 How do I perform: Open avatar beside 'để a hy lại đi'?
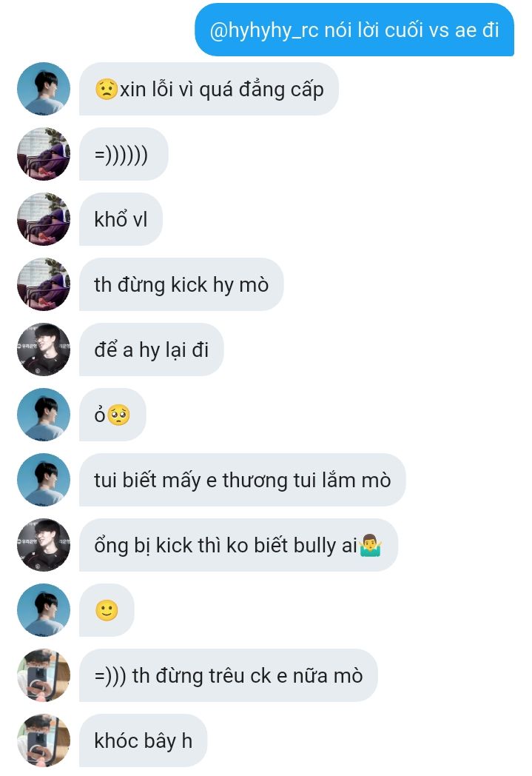click(44, 349)
